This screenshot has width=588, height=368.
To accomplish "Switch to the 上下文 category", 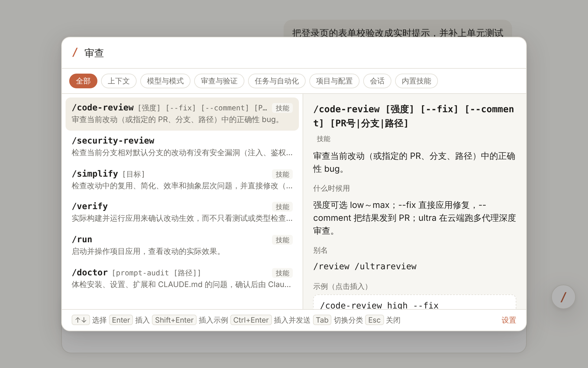I will pyautogui.click(x=119, y=81).
